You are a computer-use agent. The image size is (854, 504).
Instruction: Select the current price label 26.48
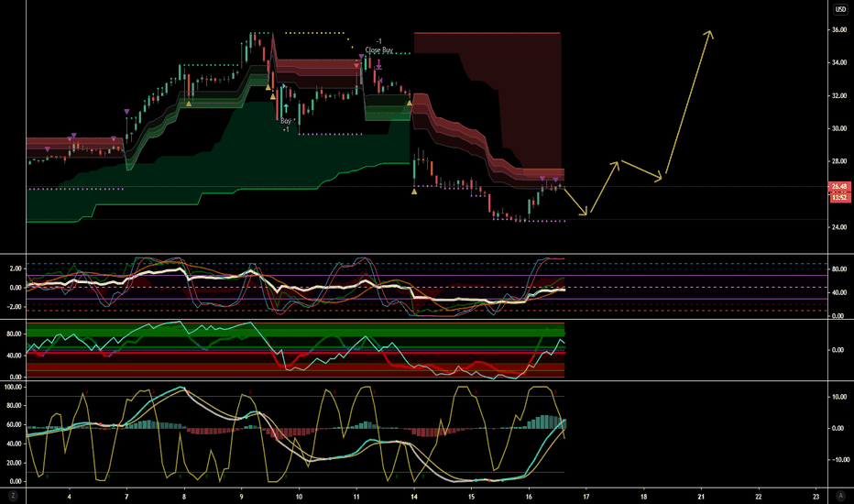click(839, 186)
